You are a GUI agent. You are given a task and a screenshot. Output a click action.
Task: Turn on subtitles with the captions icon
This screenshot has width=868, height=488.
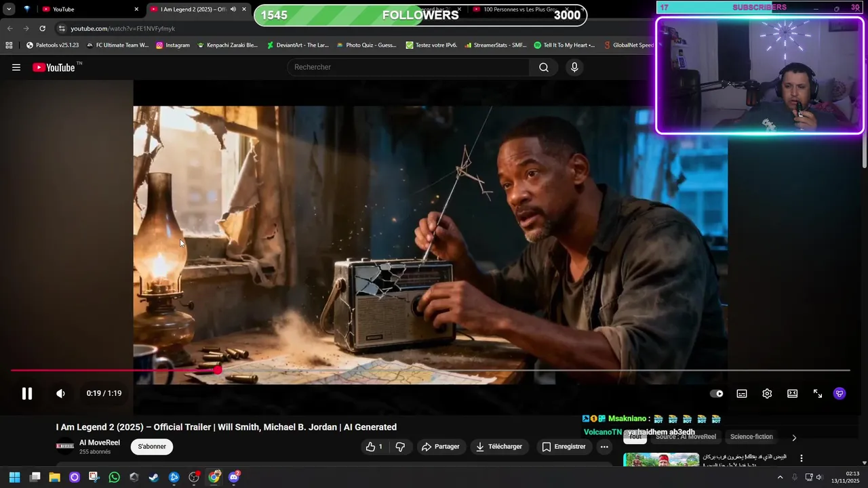742,393
